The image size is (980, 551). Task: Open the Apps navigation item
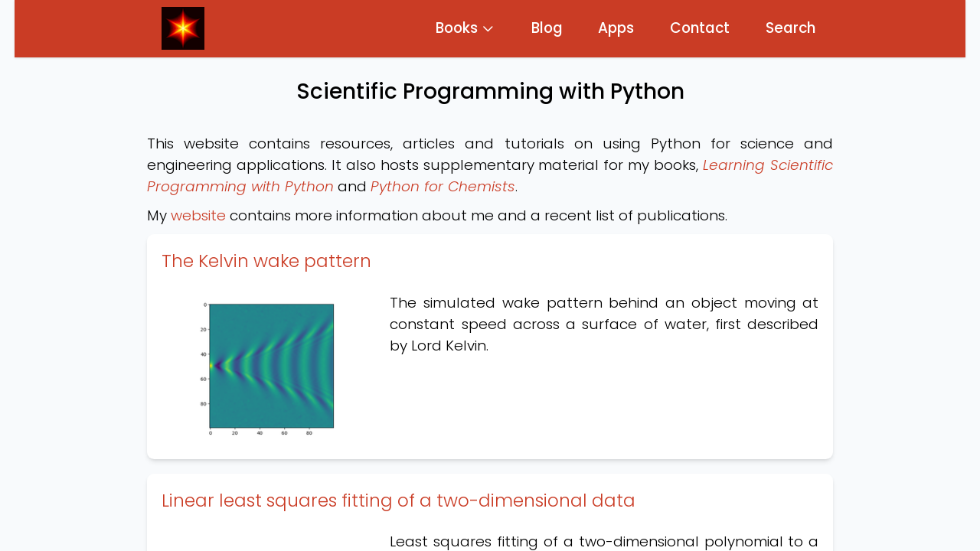pos(616,28)
